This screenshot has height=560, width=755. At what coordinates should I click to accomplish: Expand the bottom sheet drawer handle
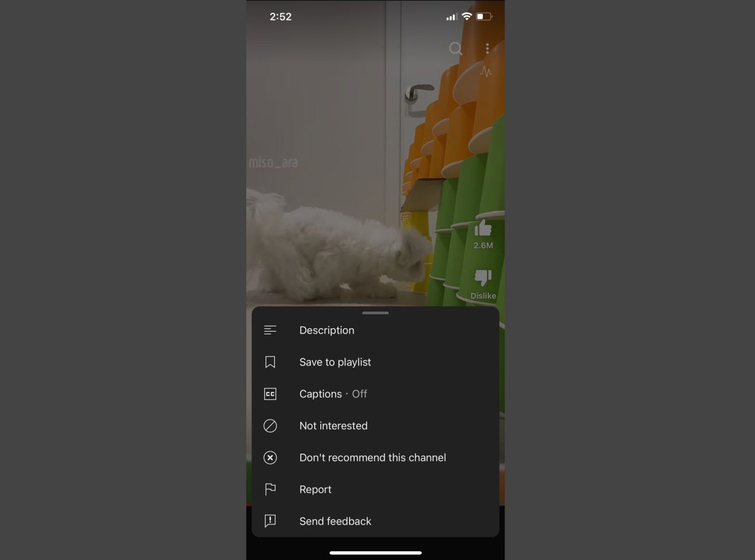click(376, 312)
